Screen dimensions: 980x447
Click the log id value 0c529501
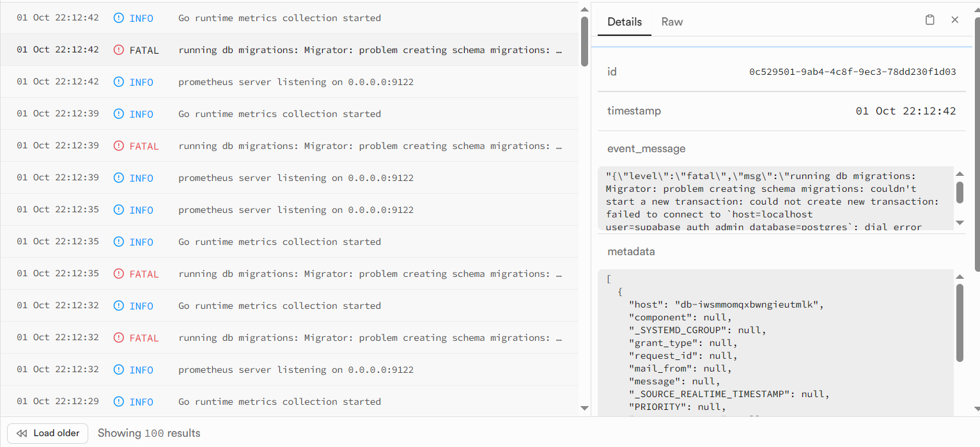pos(852,72)
